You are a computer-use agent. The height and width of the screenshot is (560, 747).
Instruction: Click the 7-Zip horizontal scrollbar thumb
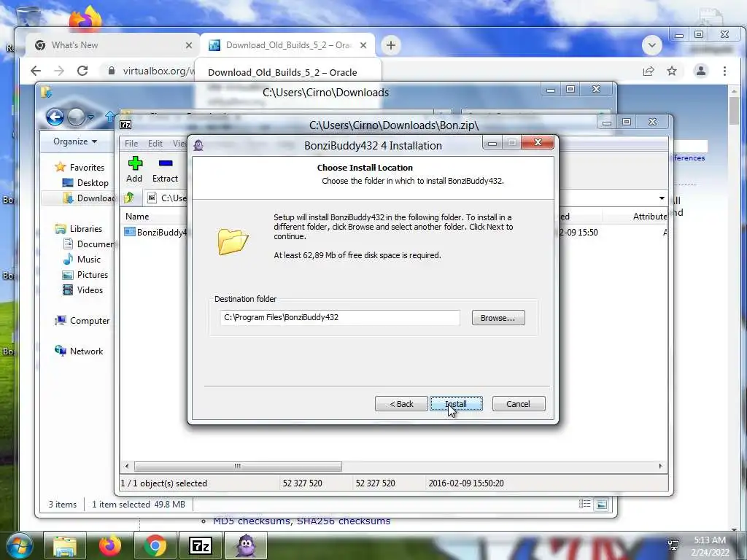[x=238, y=466]
